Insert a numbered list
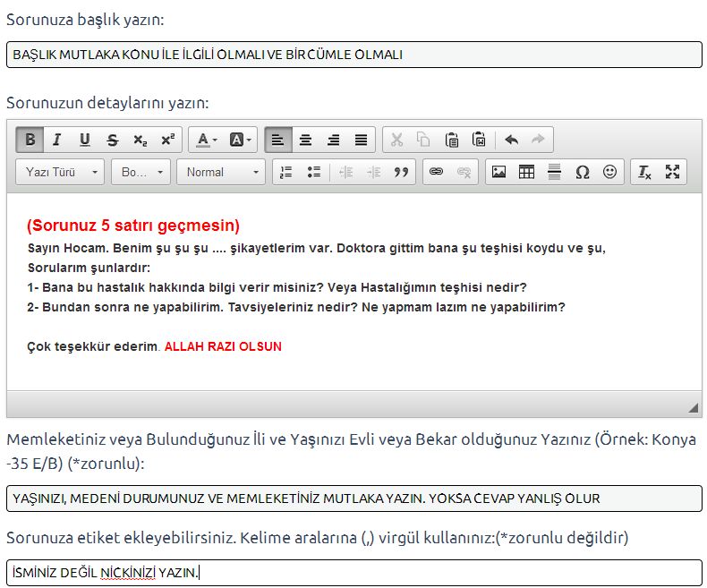Viewport: 707px width, 588px height. point(286,172)
